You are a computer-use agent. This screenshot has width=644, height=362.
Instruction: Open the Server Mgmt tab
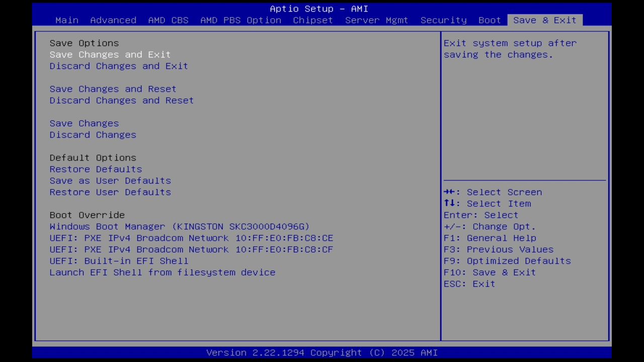(376, 20)
